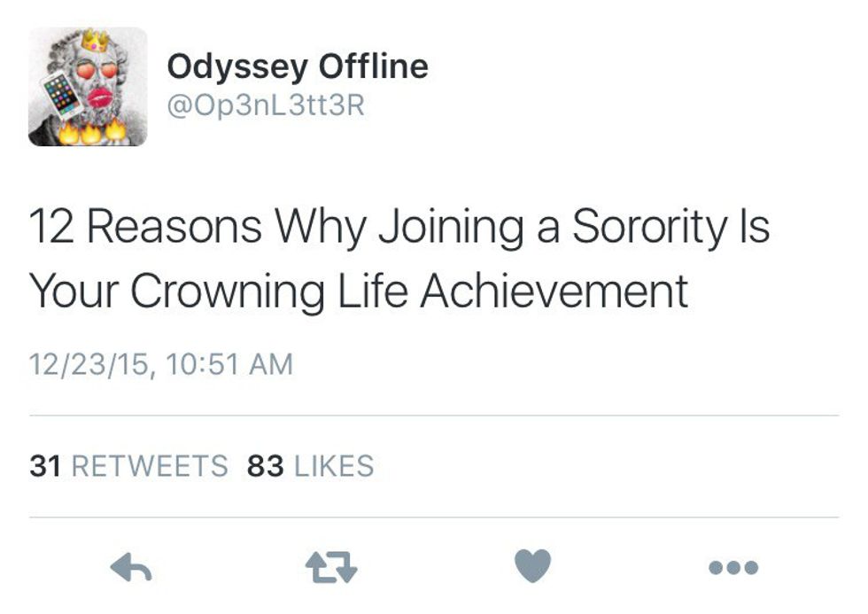The height and width of the screenshot is (614, 868).
Task: Open the three-dot more options menu
Action: coord(734,567)
